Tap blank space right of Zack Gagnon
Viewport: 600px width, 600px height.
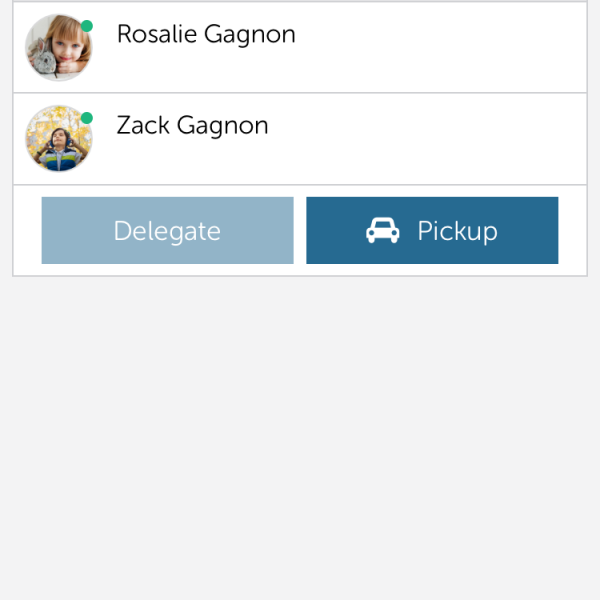point(427,139)
